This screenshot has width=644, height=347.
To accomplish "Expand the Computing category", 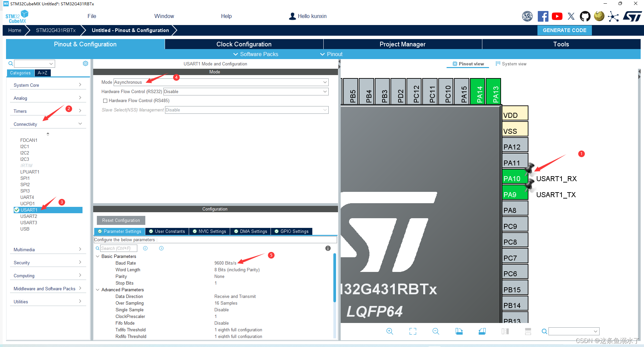I will (x=48, y=276).
